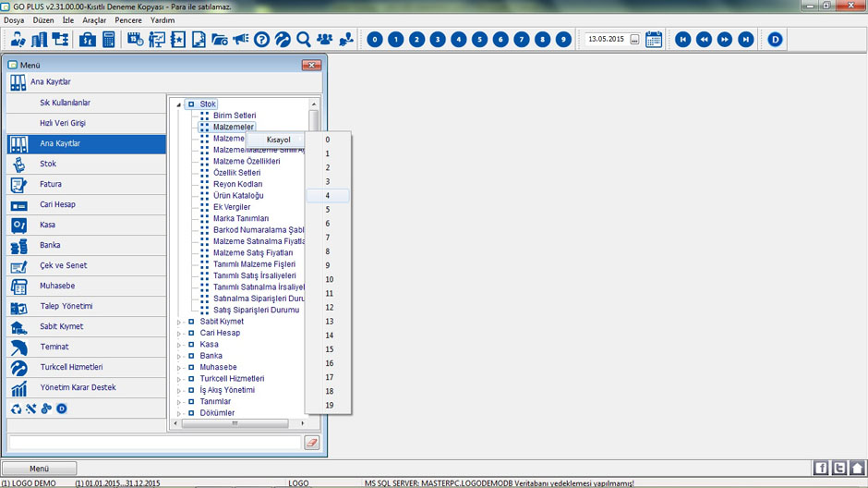This screenshot has height=488, width=868.
Task: Click the Twitter icon at the bottom right
Action: point(839,468)
